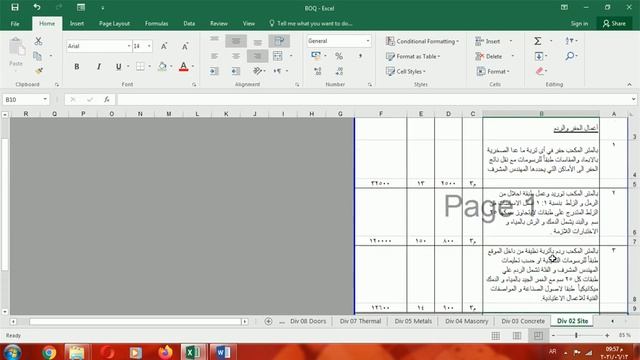Viewport: 640px width, 360px height.
Task: Open the Insert cells dropdown
Action: [511, 41]
